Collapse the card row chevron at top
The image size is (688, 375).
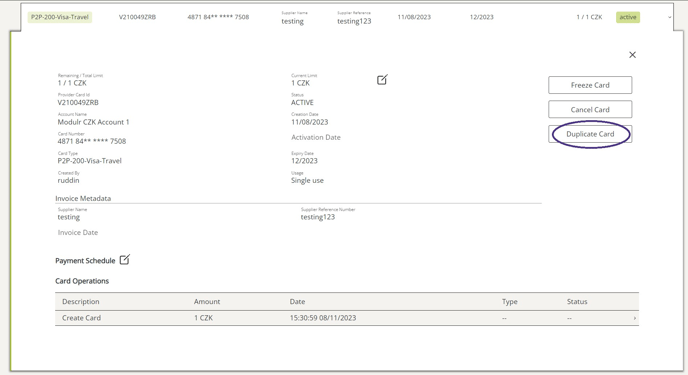click(670, 18)
